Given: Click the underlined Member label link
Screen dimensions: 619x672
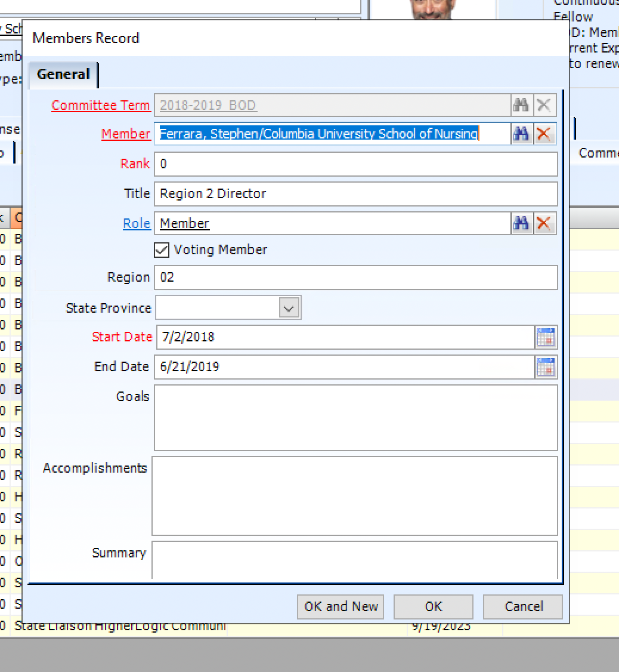Looking at the screenshot, I should [x=126, y=134].
